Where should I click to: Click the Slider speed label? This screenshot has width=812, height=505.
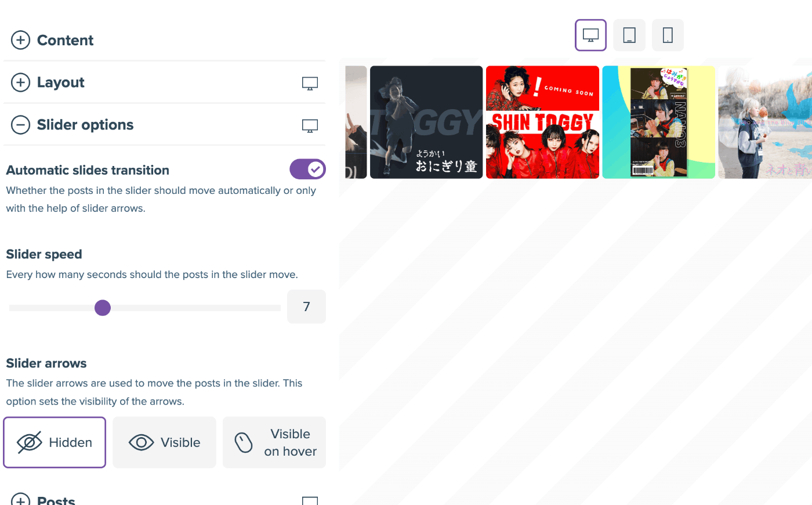44,254
